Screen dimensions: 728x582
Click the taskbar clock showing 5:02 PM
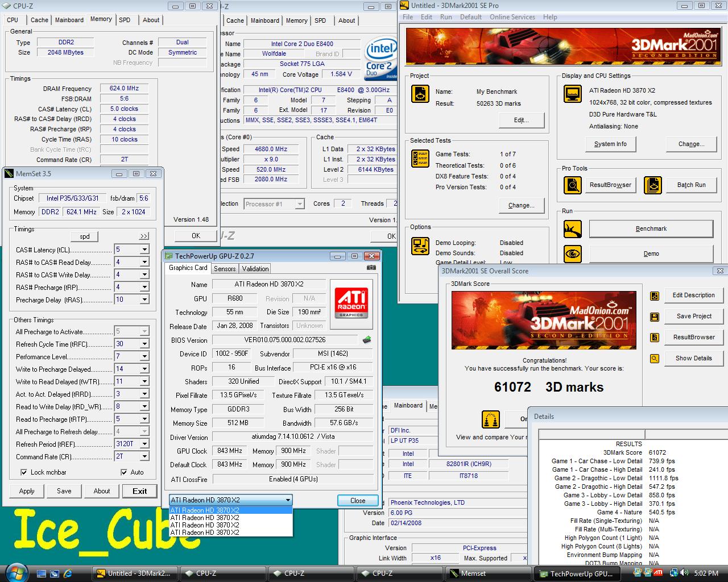tap(706, 573)
